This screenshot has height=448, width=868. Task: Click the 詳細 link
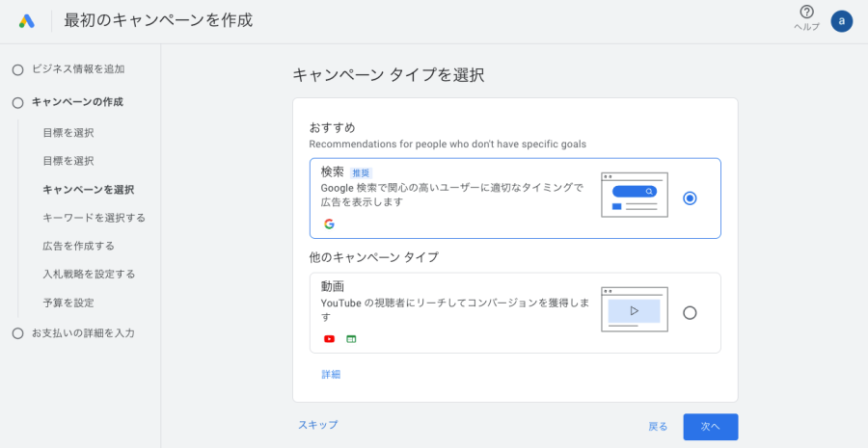331,375
